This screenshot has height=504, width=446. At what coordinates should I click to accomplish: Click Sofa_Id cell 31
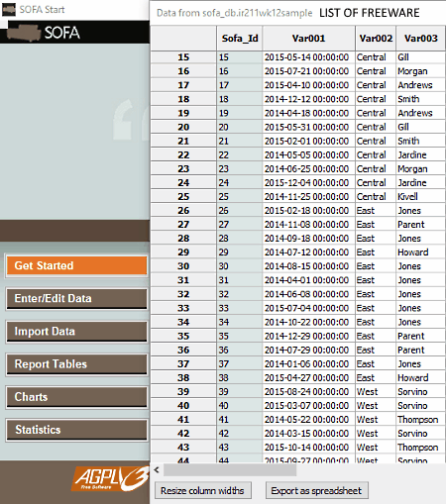pos(240,280)
